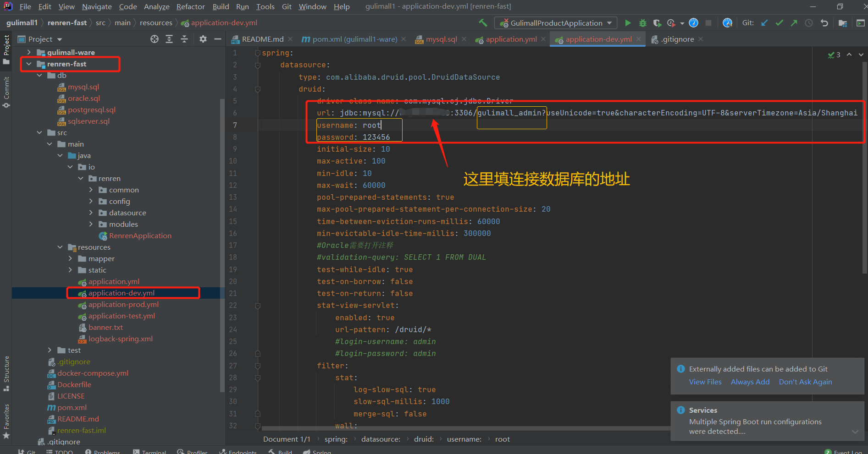Select logback-spring.xml in project tree

coord(120,339)
